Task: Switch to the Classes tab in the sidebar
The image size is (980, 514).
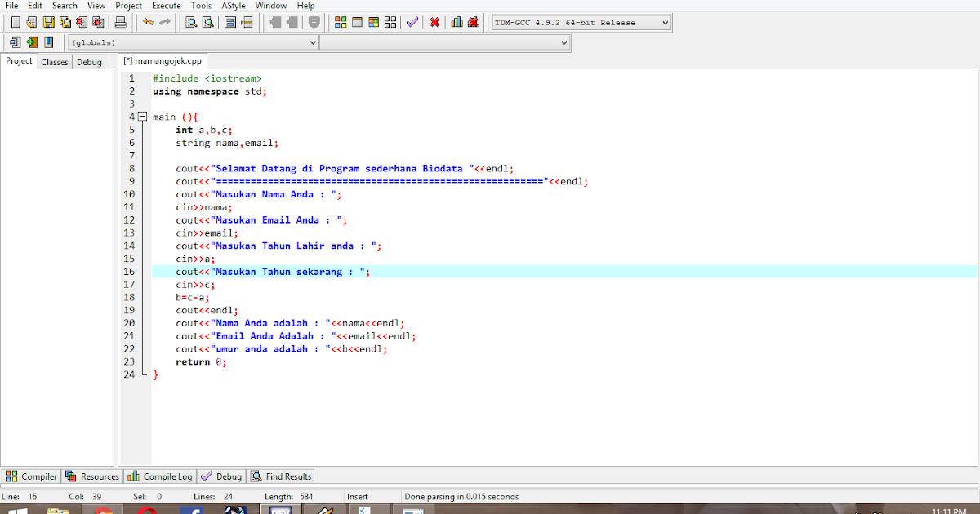Action: click(54, 61)
